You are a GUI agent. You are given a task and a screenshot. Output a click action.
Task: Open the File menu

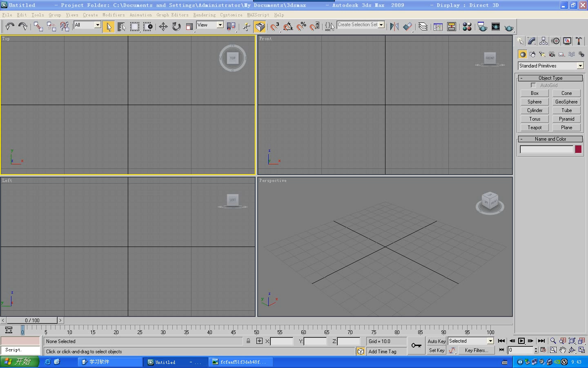pyautogui.click(x=7, y=15)
